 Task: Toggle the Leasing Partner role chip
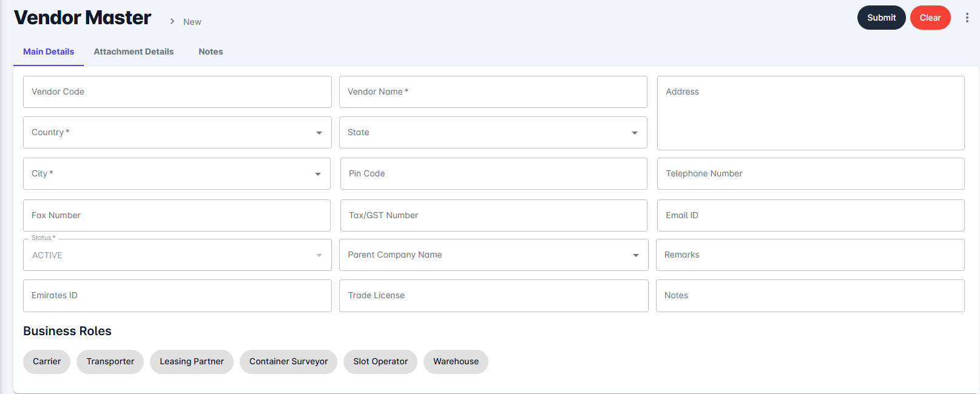pyautogui.click(x=192, y=362)
